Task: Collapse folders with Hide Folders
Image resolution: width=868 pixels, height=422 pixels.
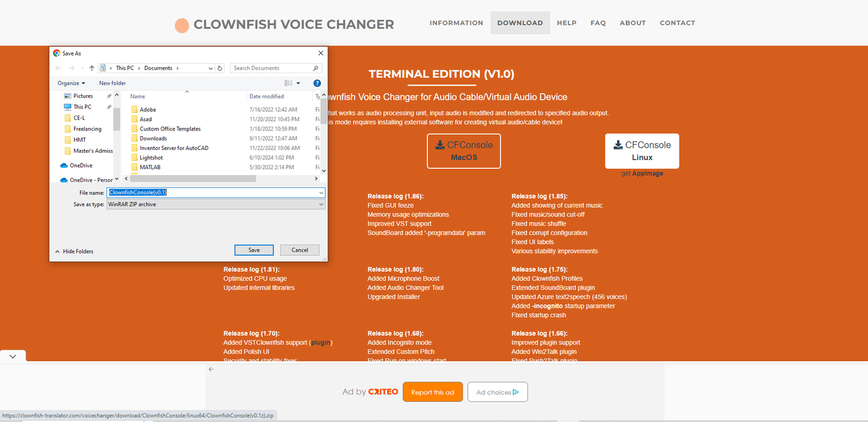Action: pyautogui.click(x=74, y=251)
